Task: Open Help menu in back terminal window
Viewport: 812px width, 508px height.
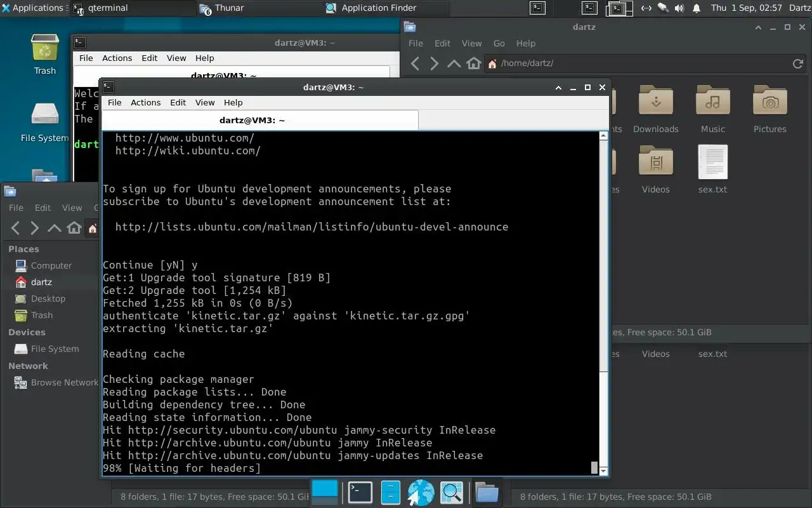Action: (x=204, y=58)
